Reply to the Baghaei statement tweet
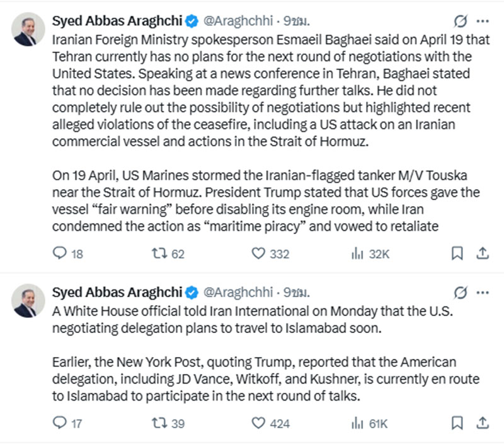 coord(60,254)
